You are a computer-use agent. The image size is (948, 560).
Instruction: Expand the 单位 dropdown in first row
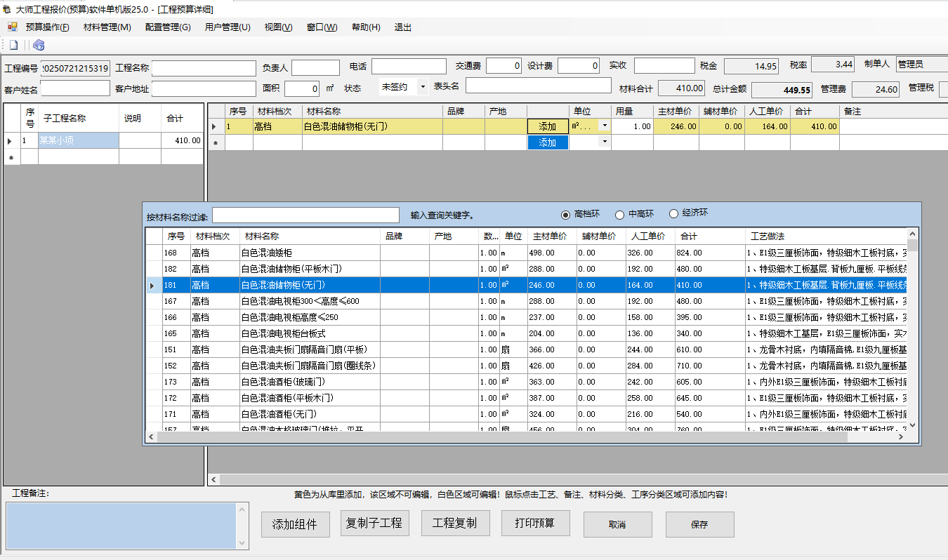pyautogui.click(x=604, y=126)
